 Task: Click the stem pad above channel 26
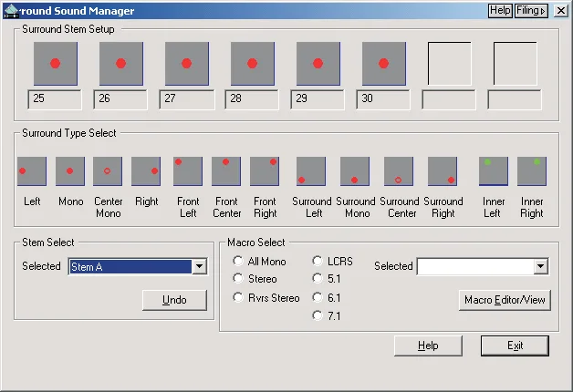coord(121,64)
